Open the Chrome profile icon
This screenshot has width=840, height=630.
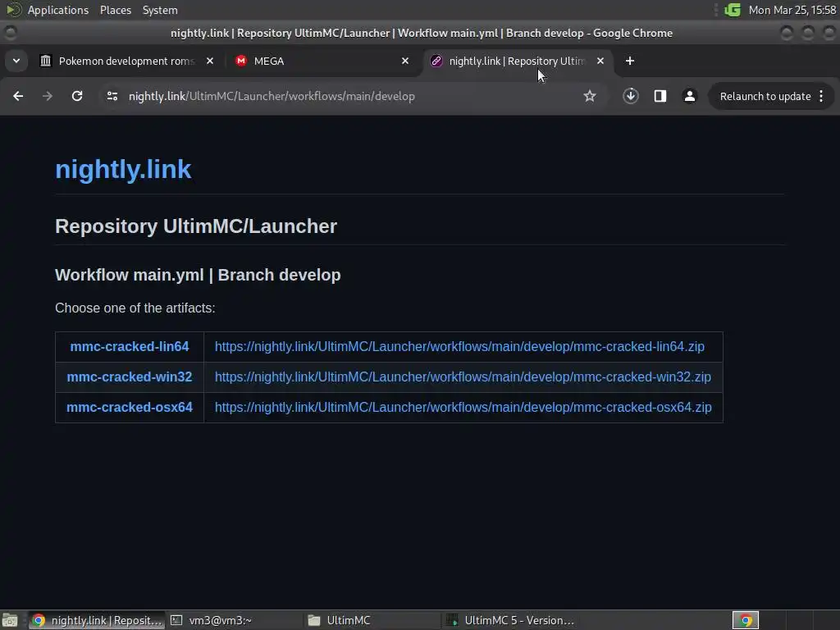(689, 96)
